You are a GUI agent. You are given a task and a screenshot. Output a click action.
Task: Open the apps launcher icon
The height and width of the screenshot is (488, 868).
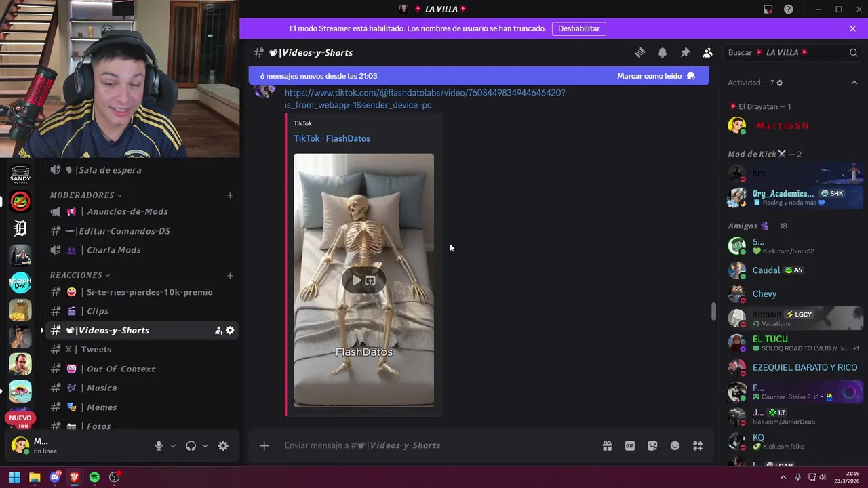(698, 445)
